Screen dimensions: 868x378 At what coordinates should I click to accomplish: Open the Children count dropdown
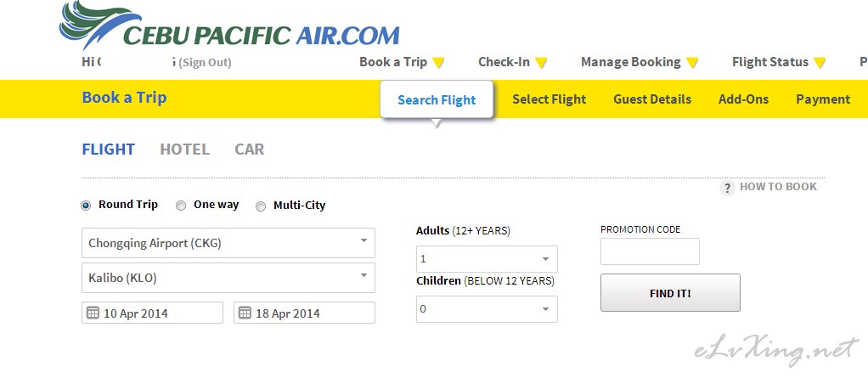click(488, 309)
